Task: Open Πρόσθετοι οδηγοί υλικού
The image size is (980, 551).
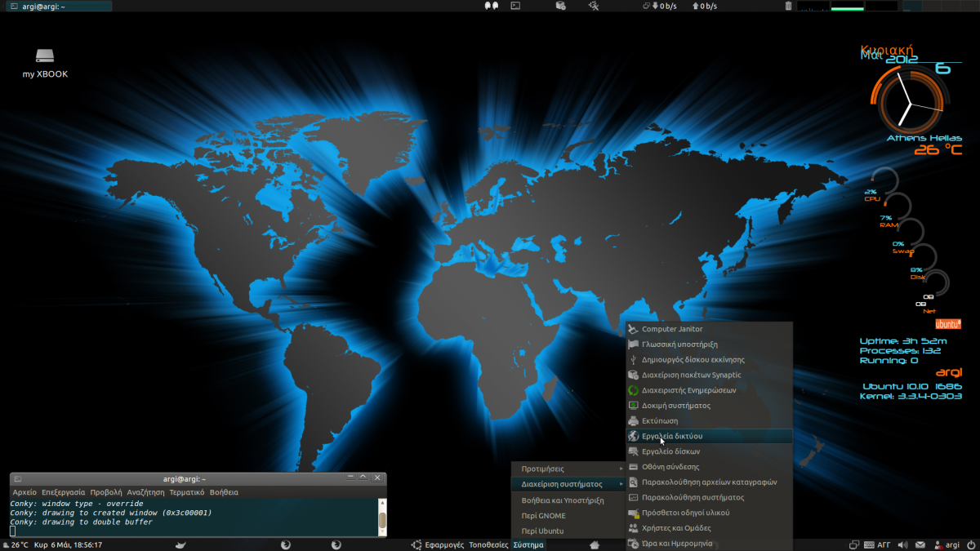Action: (709, 513)
